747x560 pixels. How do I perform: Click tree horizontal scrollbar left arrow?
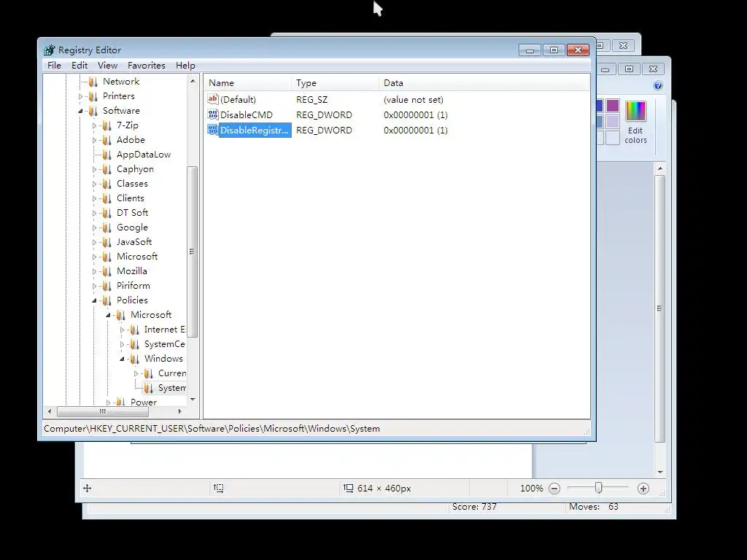pyautogui.click(x=50, y=411)
